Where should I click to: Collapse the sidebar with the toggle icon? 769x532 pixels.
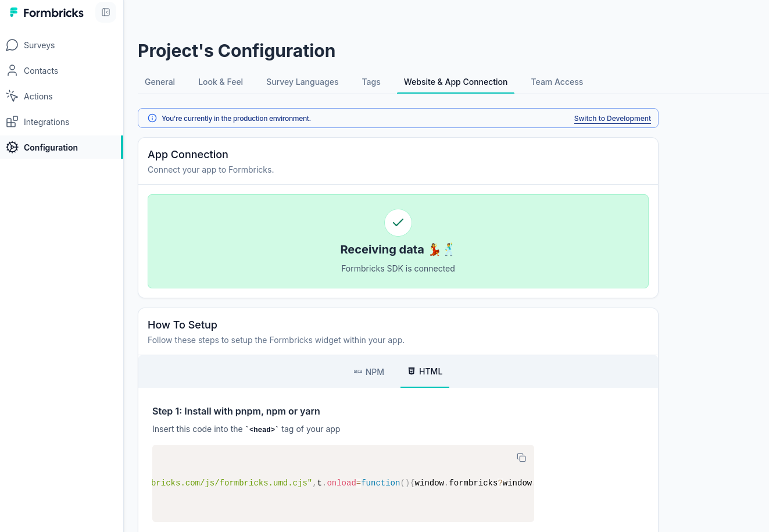point(106,12)
